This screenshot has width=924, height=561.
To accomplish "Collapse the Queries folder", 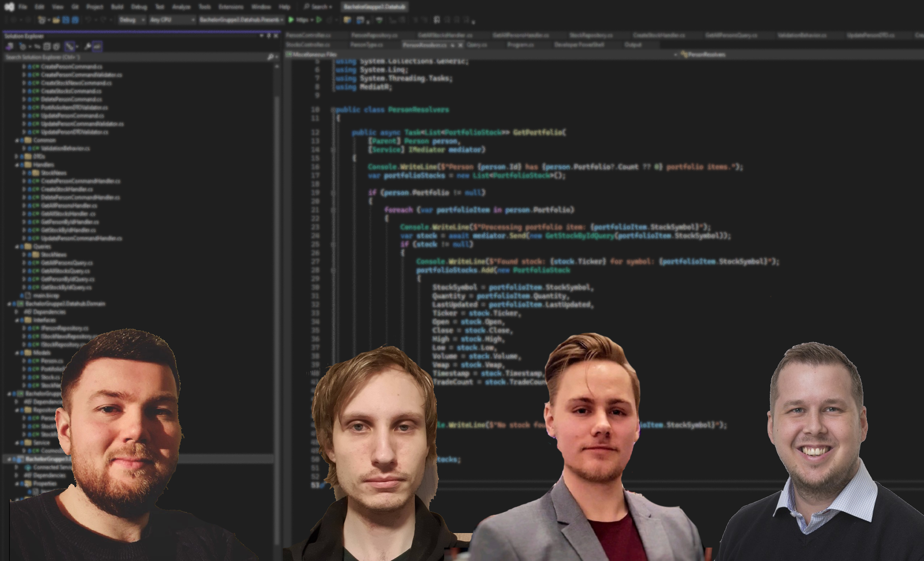I will click(x=17, y=246).
